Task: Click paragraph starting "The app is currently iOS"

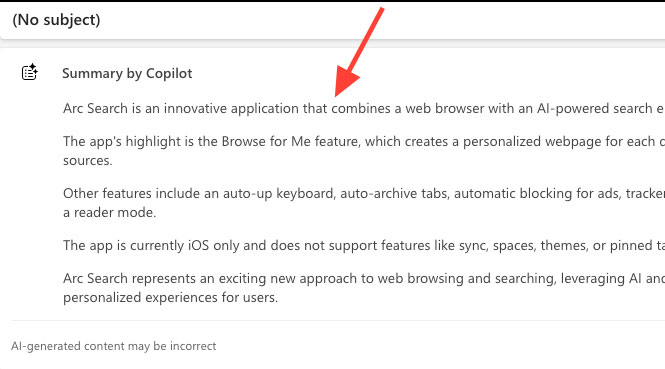Action: (364, 245)
